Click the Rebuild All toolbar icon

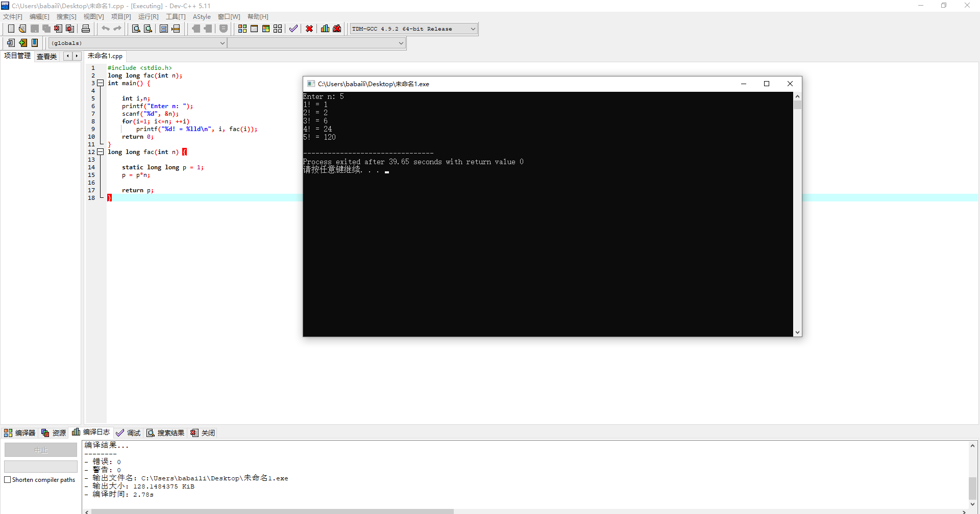(x=278, y=29)
